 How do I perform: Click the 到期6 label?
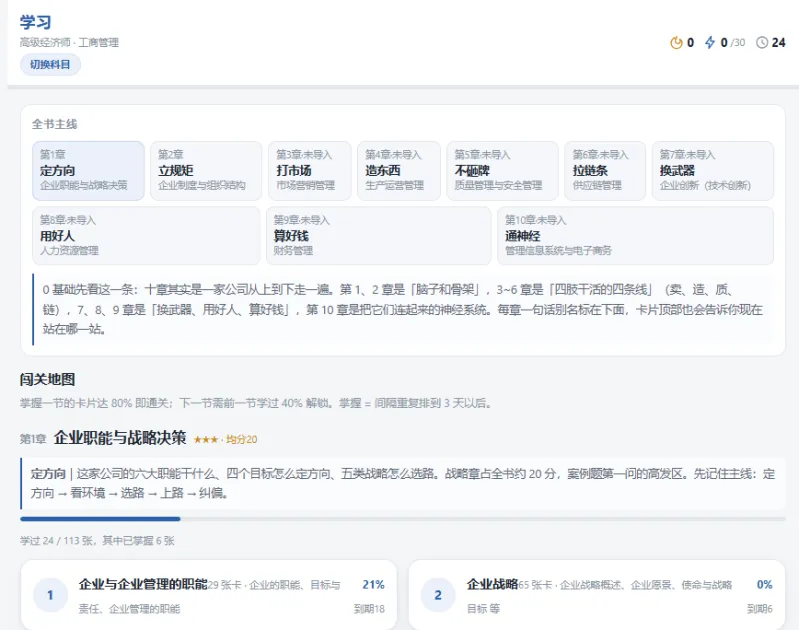pyautogui.click(x=760, y=609)
